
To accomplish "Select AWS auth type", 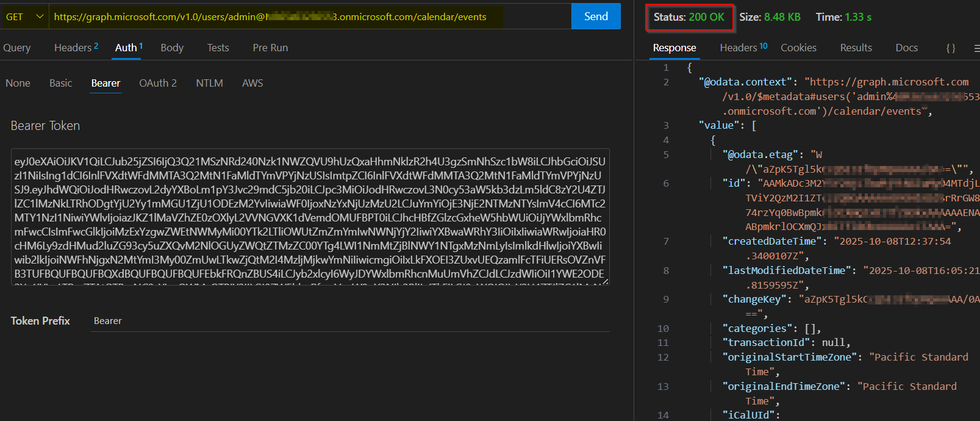I will click(x=252, y=83).
